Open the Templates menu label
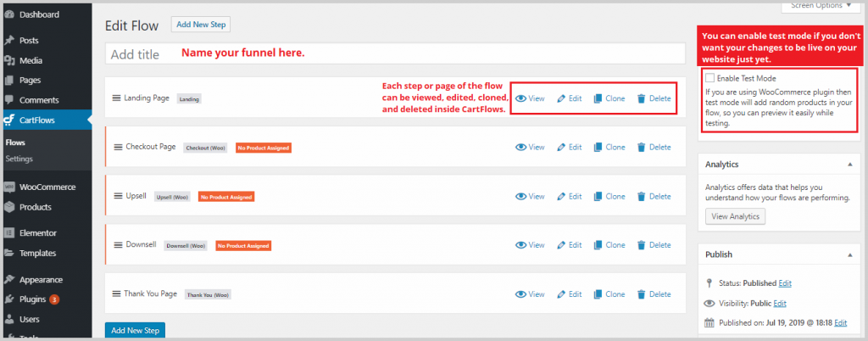This screenshot has width=868, height=341. tap(37, 253)
